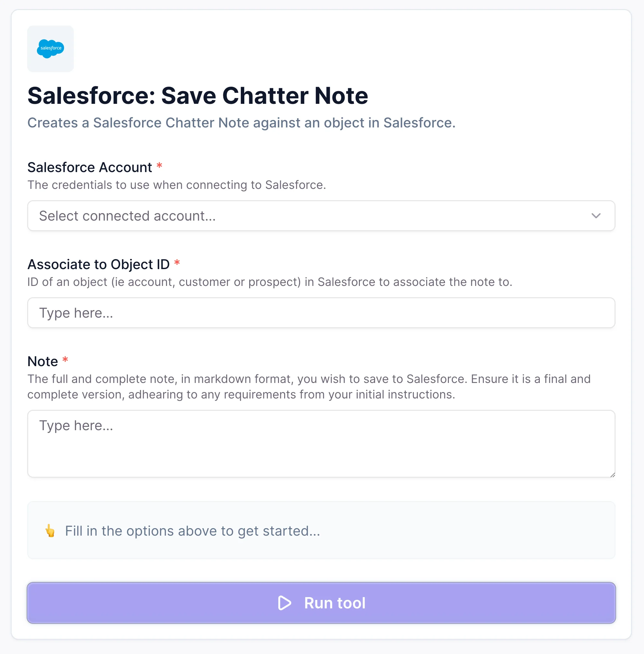Screen dimensions: 644x654
Task: Click the "Salesforce: Save Chatter Note" heading
Action: [x=197, y=96]
